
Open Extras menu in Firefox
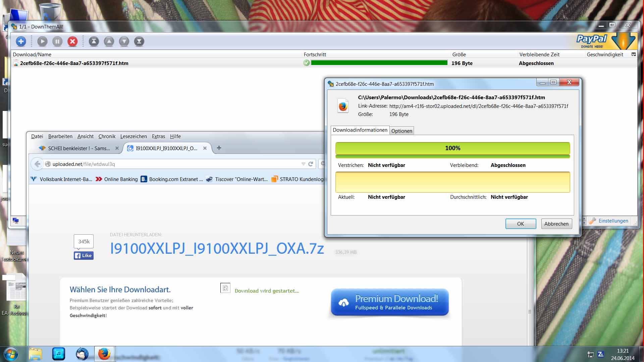coord(158,136)
